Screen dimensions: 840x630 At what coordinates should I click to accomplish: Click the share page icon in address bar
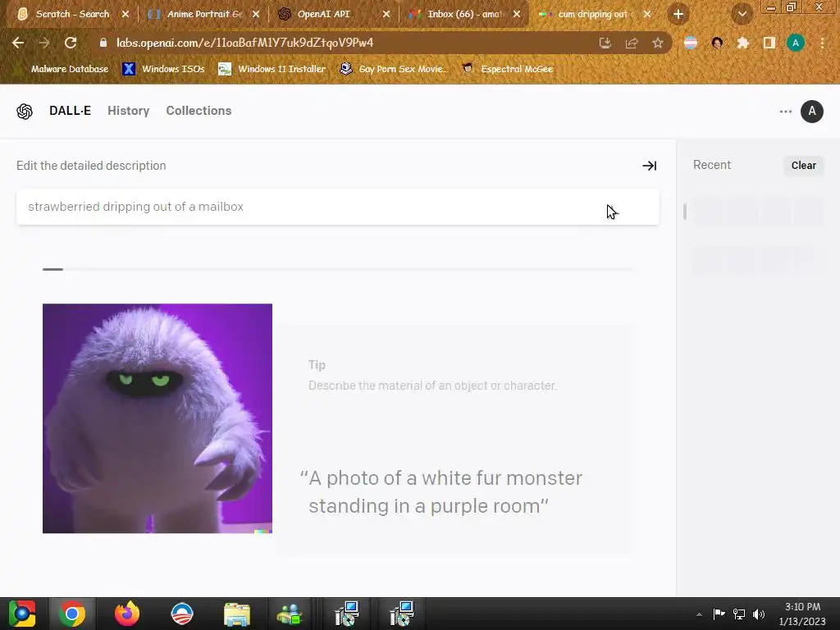tap(632, 43)
